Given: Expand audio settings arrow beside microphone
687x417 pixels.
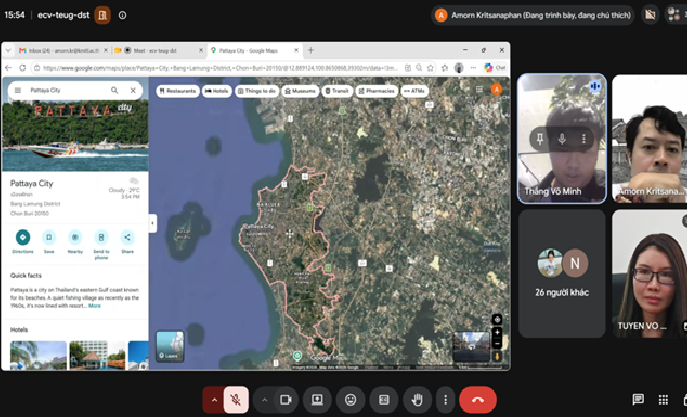Looking at the screenshot, I should pyautogui.click(x=214, y=399).
